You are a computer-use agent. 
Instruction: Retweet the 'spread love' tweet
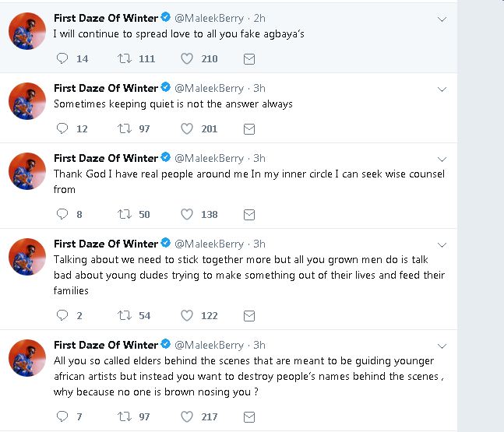click(125, 58)
